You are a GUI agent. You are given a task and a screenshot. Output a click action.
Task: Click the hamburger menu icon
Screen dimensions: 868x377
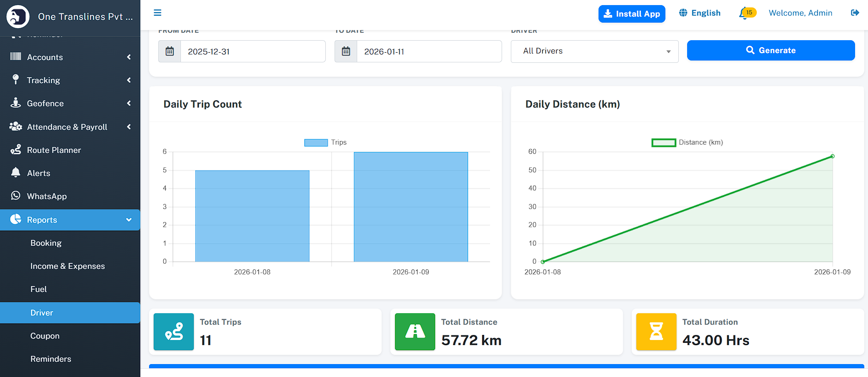(x=157, y=13)
